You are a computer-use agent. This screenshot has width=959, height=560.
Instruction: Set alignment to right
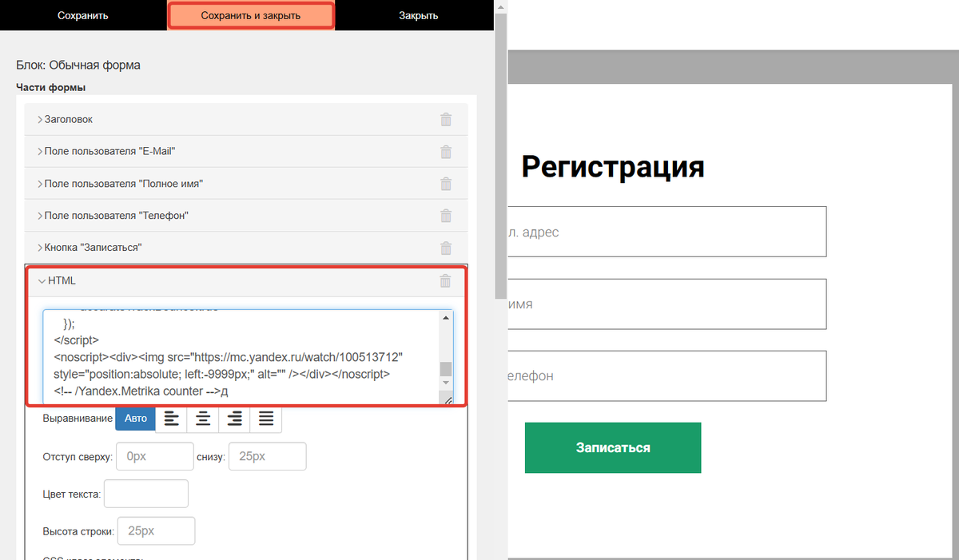234,418
